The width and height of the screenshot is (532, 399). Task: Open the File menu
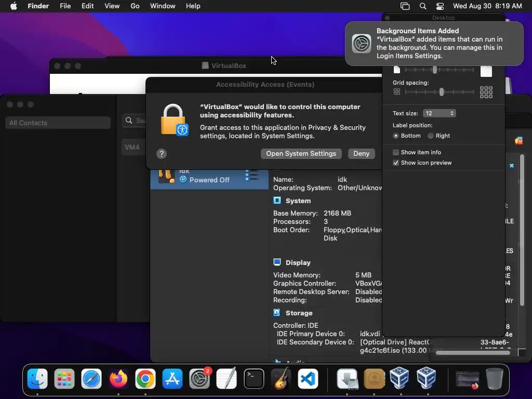click(x=65, y=6)
